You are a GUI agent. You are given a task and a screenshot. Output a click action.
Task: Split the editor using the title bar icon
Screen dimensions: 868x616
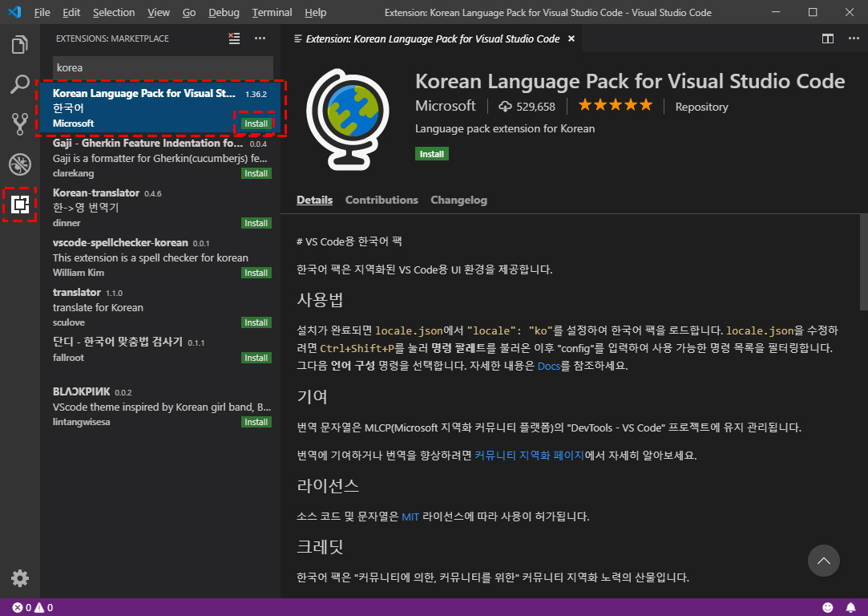(829, 38)
